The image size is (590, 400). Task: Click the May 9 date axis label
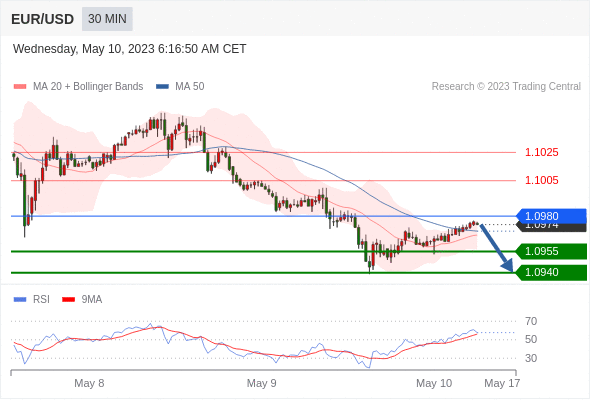[x=262, y=383]
